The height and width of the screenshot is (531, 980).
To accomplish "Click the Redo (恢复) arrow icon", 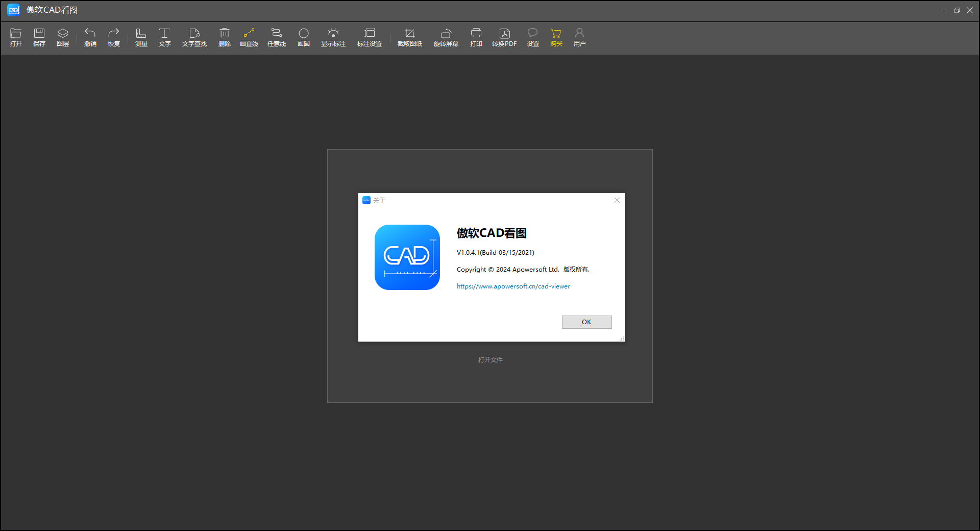I will 114,34.
